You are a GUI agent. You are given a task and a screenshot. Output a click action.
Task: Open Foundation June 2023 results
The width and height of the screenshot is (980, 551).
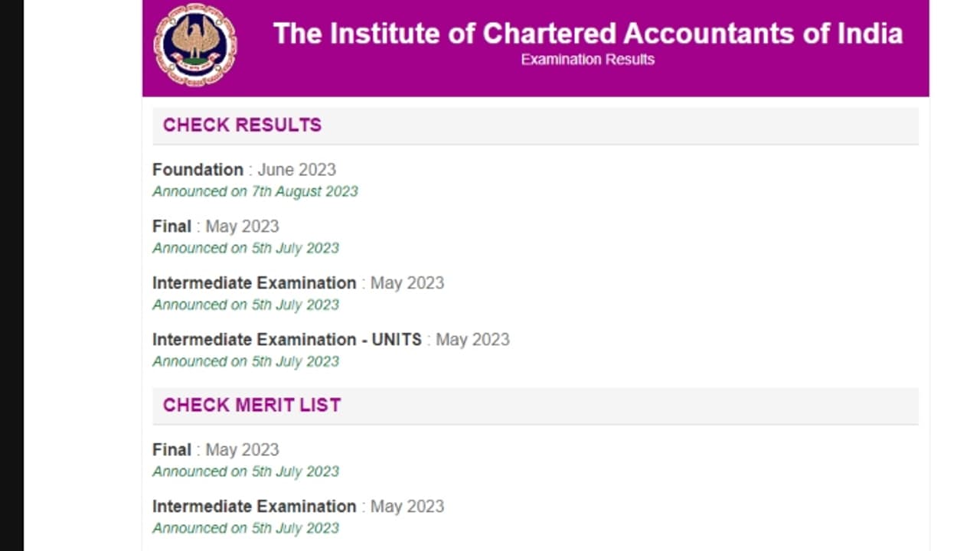coord(243,170)
